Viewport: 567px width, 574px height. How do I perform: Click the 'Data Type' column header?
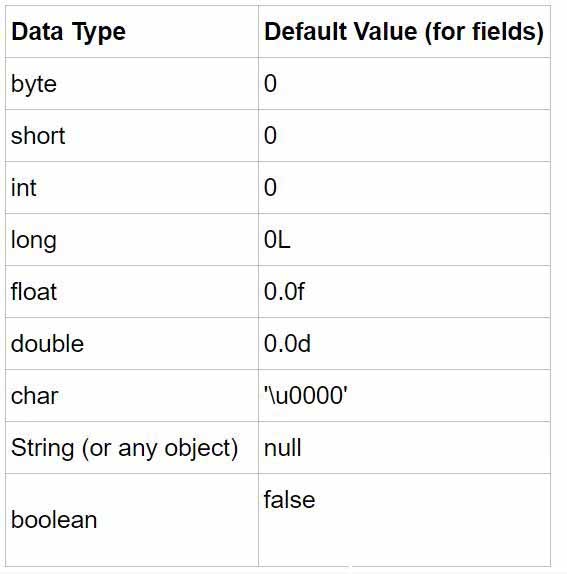click(x=132, y=31)
